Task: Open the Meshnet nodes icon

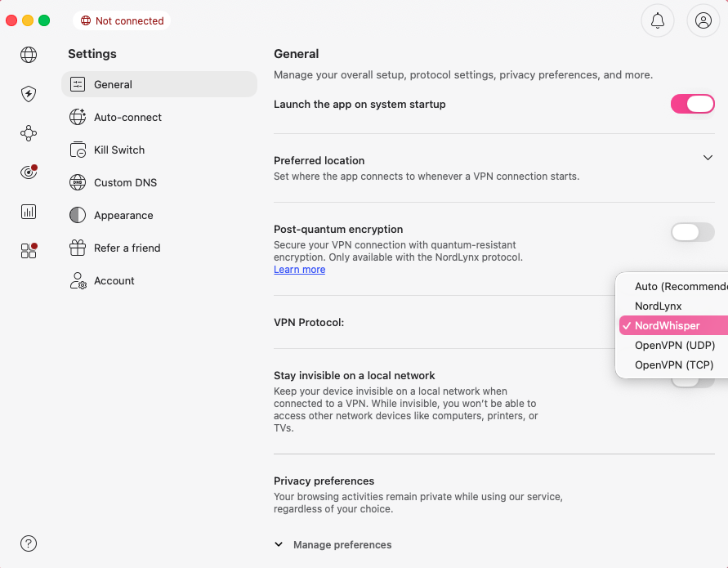Action: coord(29,133)
